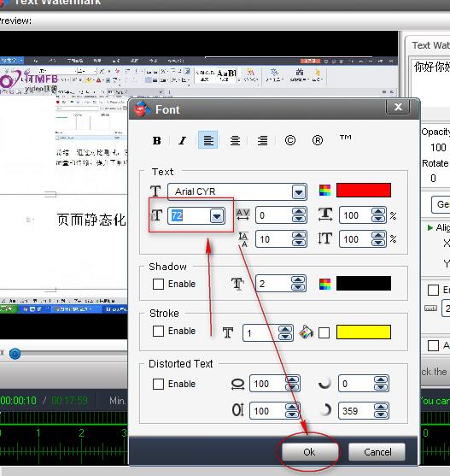Image resolution: width=450 pixels, height=476 pixels.
Task: Click stroke paint bucket icon
Action: [x=307, y=332]
